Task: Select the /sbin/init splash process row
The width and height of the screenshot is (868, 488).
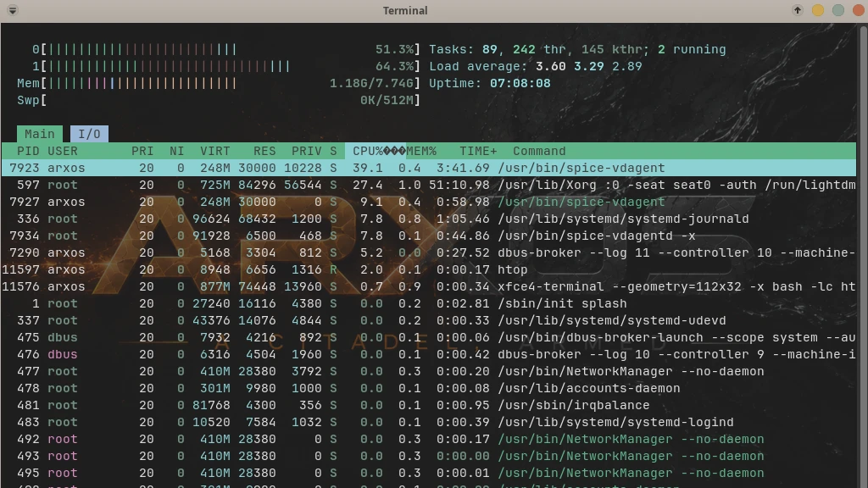Action: point(428,303)
